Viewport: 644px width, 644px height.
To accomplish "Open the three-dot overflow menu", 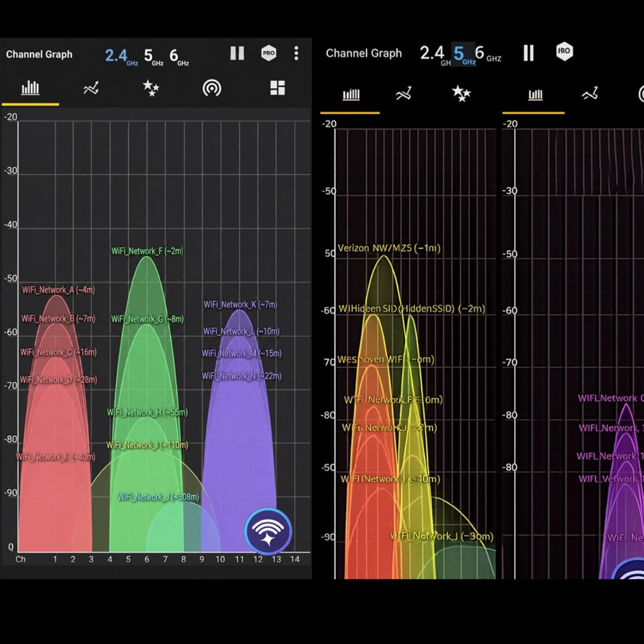I will (296, 54).
